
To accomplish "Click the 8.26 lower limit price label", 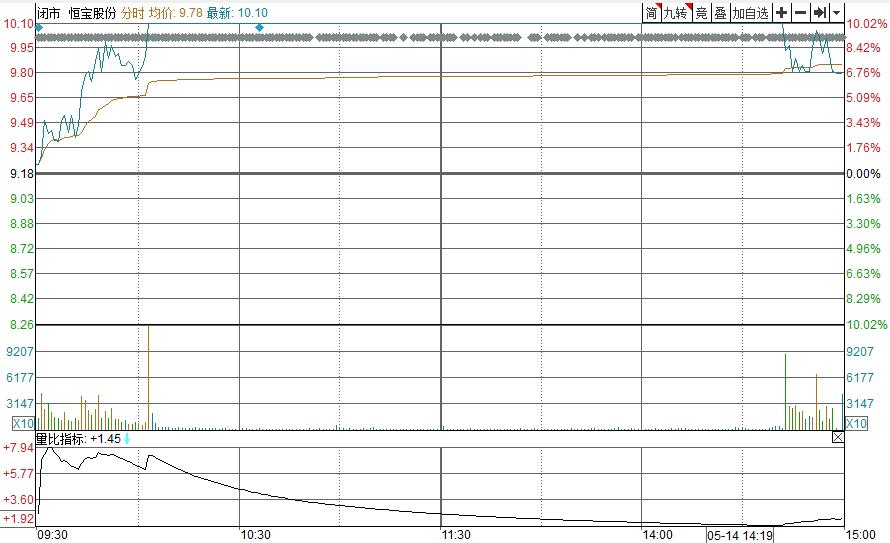I will [22, 325].
